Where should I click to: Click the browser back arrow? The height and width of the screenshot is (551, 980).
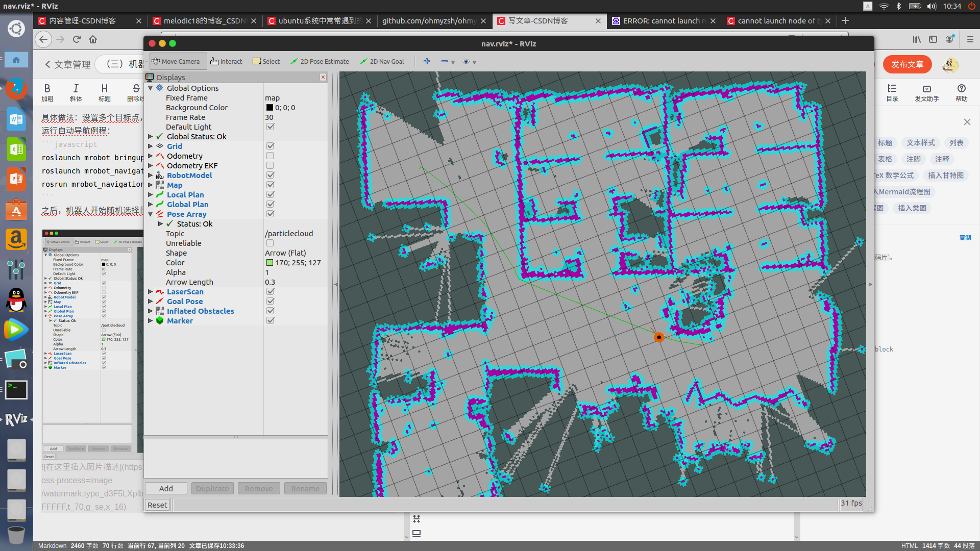[x=43, y=39]
